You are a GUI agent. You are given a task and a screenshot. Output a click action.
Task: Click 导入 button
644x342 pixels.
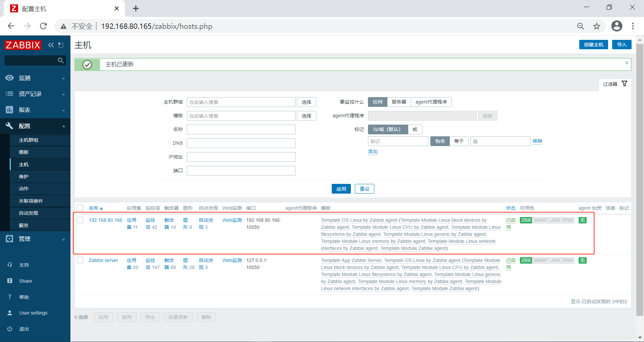click(622, 45)
